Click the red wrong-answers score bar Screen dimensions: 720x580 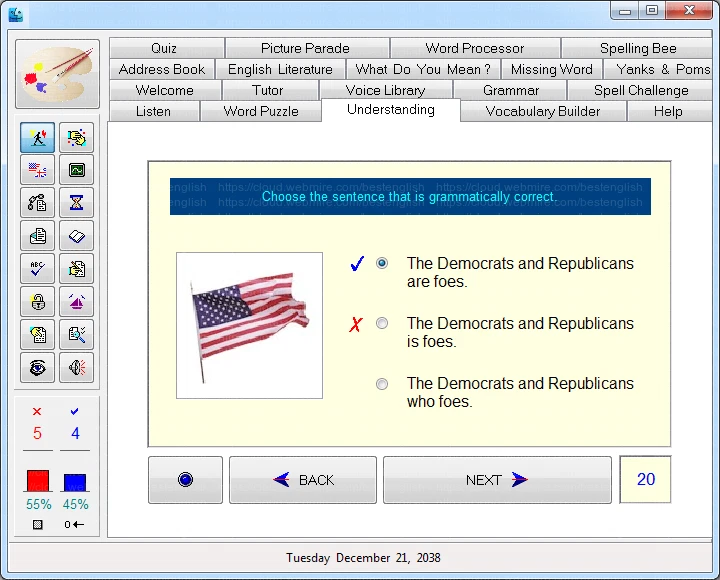(38, 481)
